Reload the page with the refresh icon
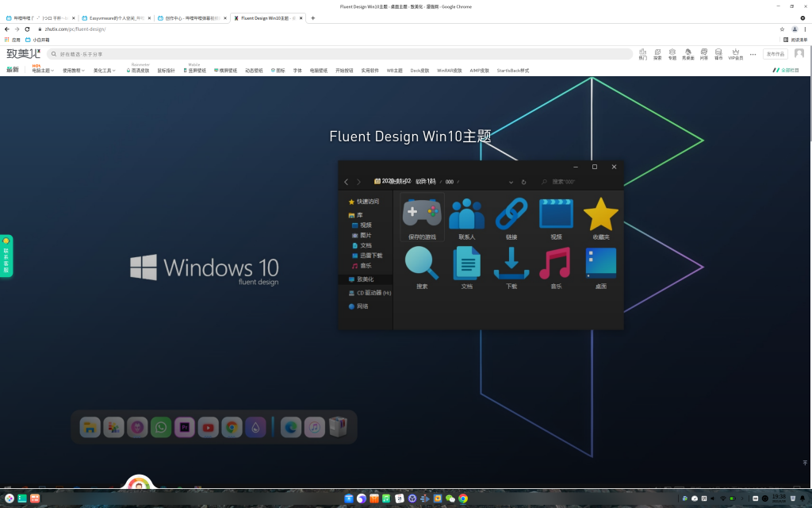The width and height of the screenshot is (812, 508). pyautogui.click(x=27, y=29)
